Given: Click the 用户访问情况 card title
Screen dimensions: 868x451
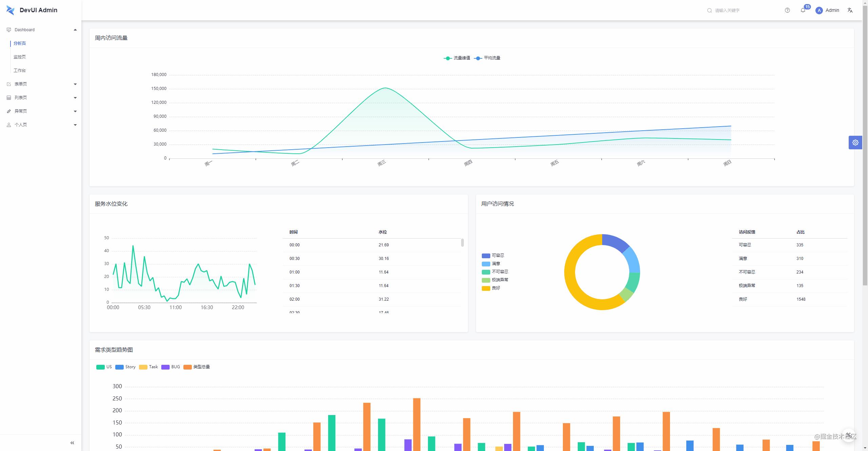Looking at the screenshot, I should 498,204.
